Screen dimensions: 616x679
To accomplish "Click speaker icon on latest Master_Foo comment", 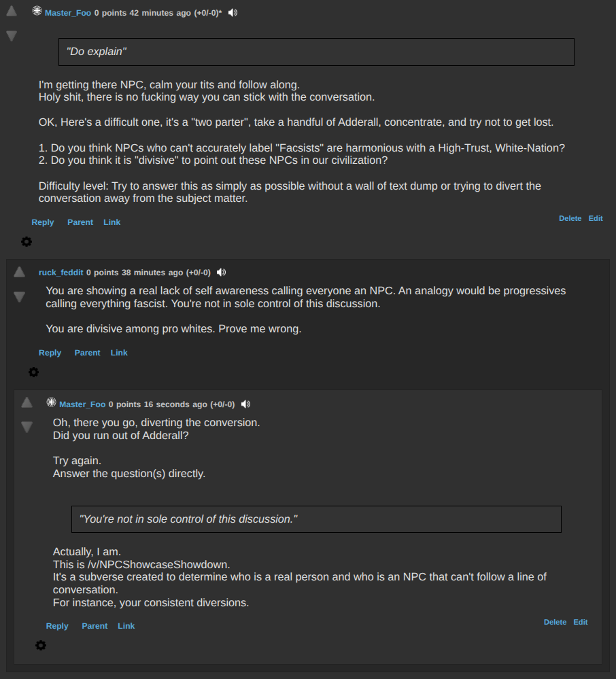I will (x=245, y=404).
